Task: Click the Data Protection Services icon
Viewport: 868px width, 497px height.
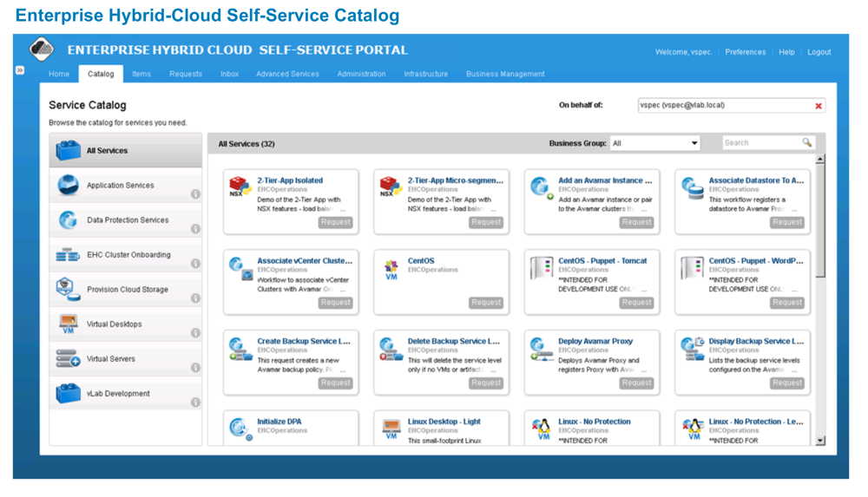Action: [68, 219]
